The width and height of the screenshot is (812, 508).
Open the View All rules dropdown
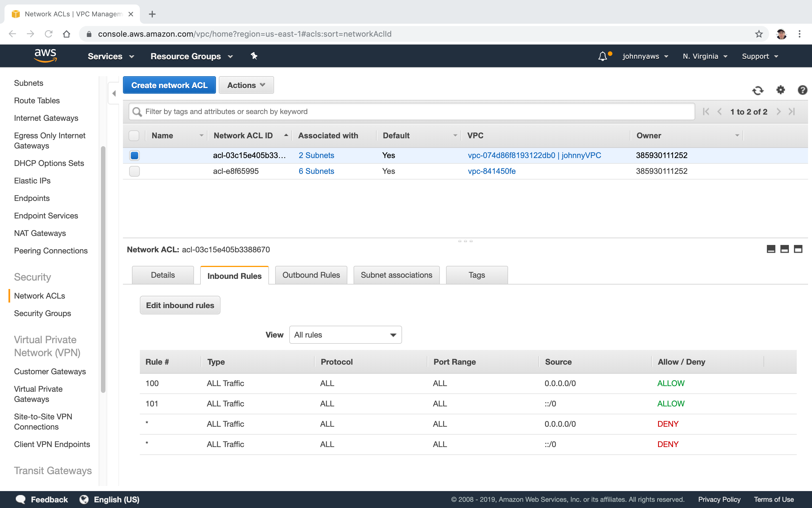[x=345, y=335]
